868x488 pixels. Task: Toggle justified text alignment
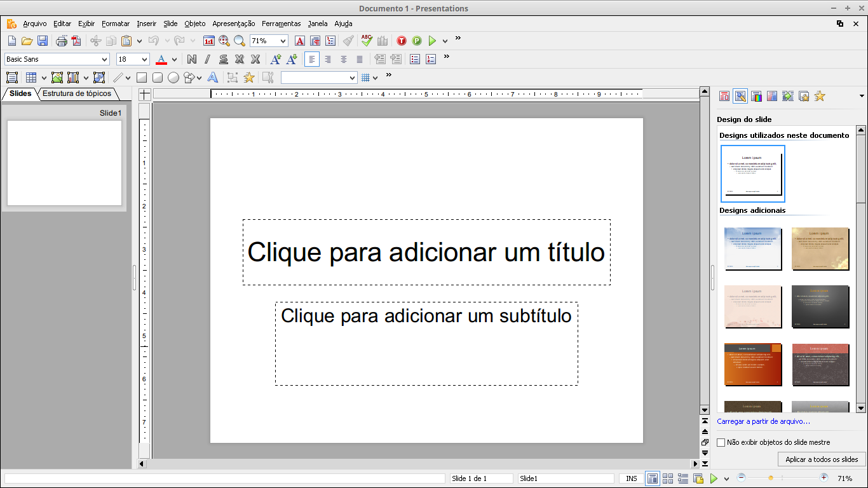pos(360,59)
